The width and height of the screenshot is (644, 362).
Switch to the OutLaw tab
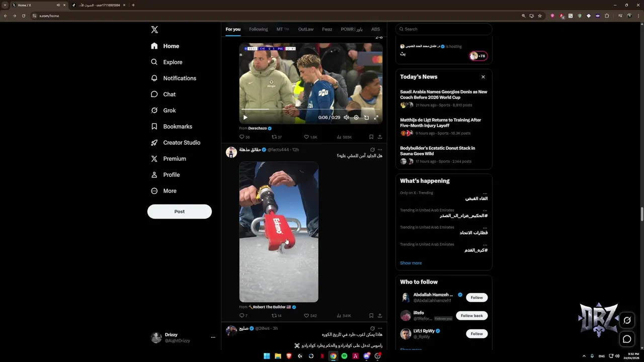[306, 29]
